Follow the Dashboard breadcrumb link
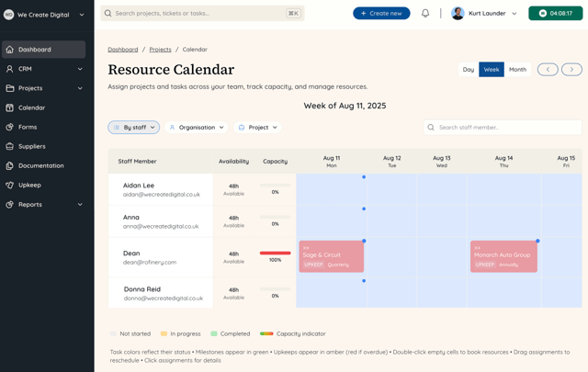The width and height of the screenshot is (588, 372). (123, 50)
